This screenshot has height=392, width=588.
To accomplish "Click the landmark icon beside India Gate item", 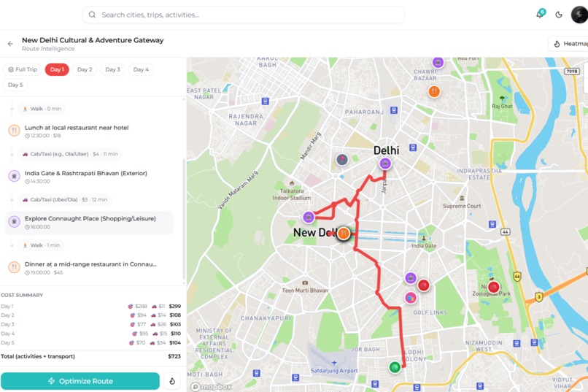I will click(15, 176).
